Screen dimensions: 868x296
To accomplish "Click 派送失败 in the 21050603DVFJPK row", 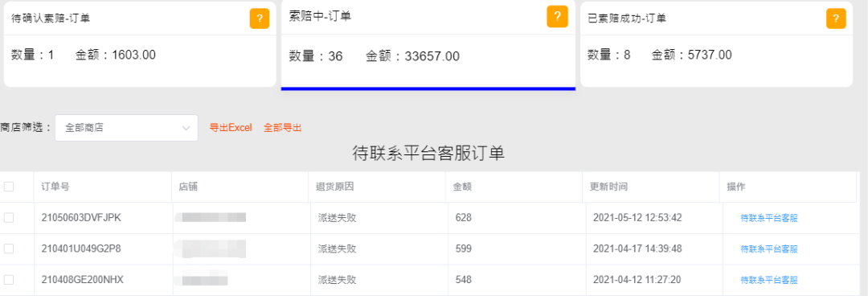I will (x=337, y=218).
